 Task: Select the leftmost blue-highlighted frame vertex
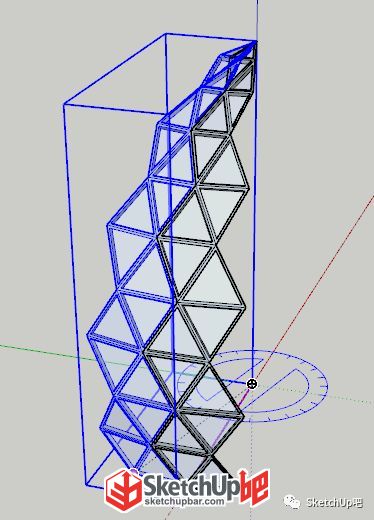point(88,334)
